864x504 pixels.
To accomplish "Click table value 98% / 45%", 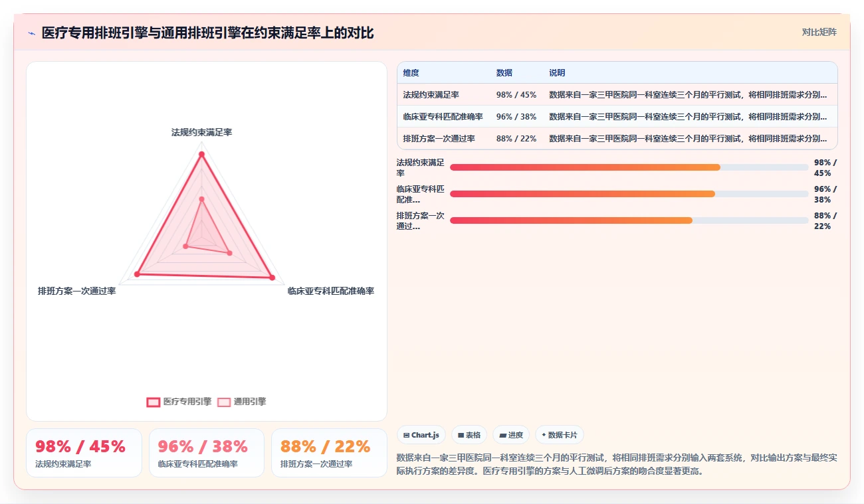I will tap(516, 95).
